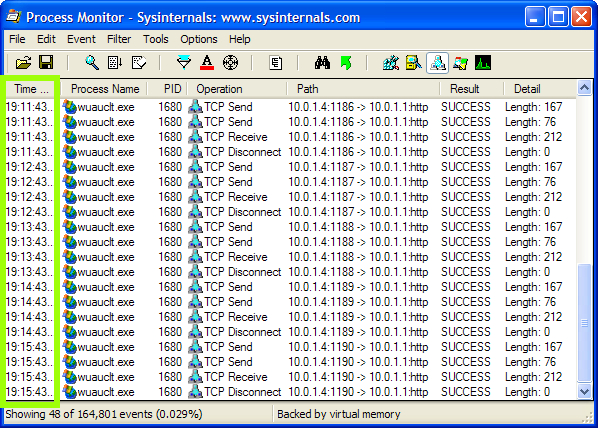Click the green Jump To Object arrow icon
The width and height of the screenshot is (598, 428).
pos(346,63)
